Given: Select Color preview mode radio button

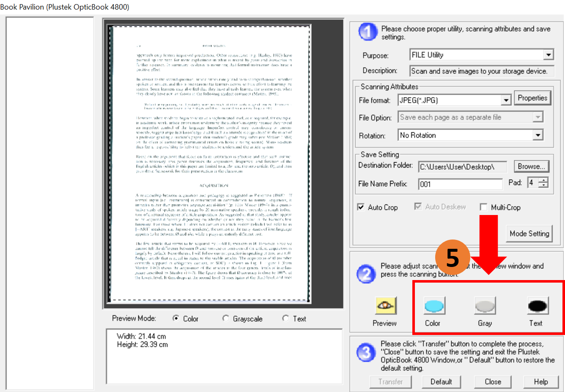Looking at the screenshot, I should tap(176, 318).
